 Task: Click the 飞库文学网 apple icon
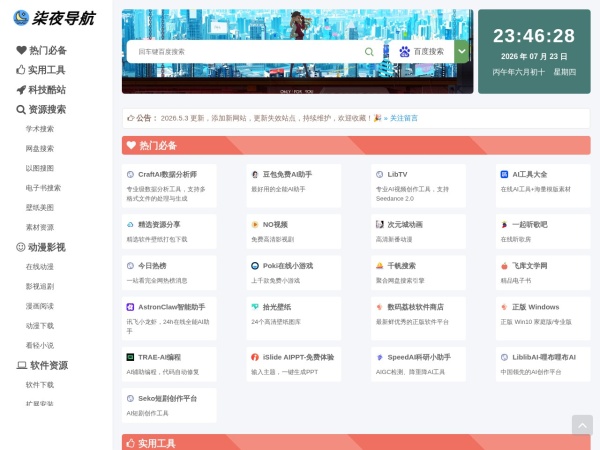click(x=504, y=266)
